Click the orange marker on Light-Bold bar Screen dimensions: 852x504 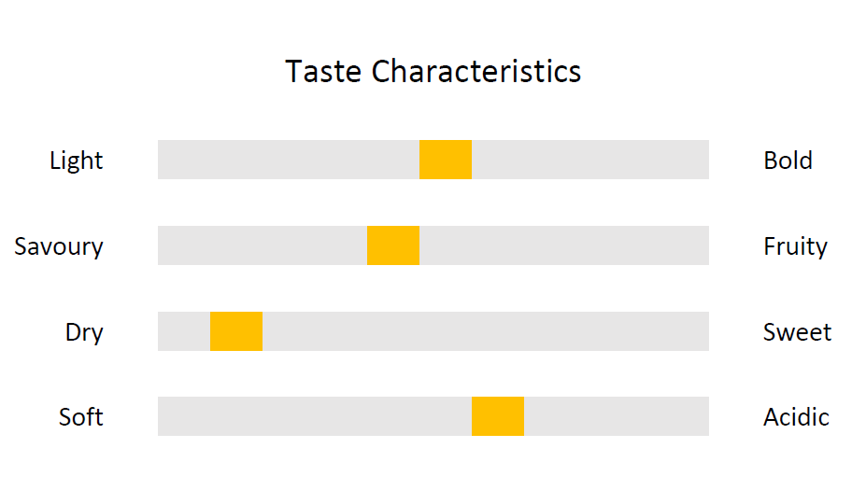(446, 160)
